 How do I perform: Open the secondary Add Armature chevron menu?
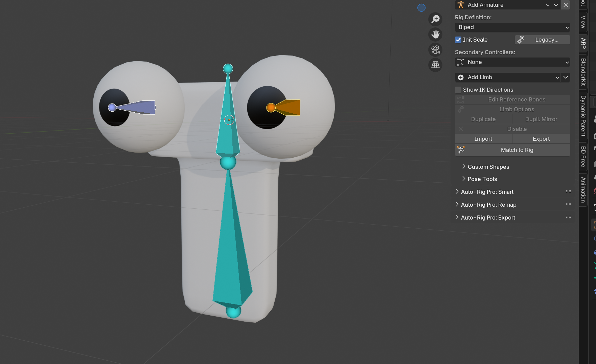(x=556, y=5)
